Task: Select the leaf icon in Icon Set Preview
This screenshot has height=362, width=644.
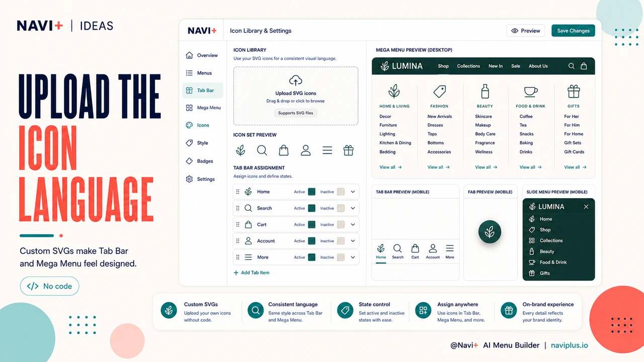Action: click(241, 150)
